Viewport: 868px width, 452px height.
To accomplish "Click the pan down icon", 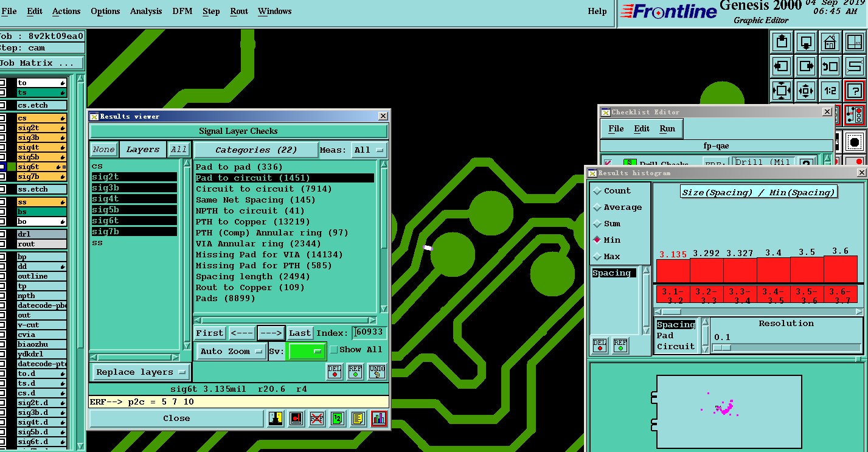I will (806, 43).
